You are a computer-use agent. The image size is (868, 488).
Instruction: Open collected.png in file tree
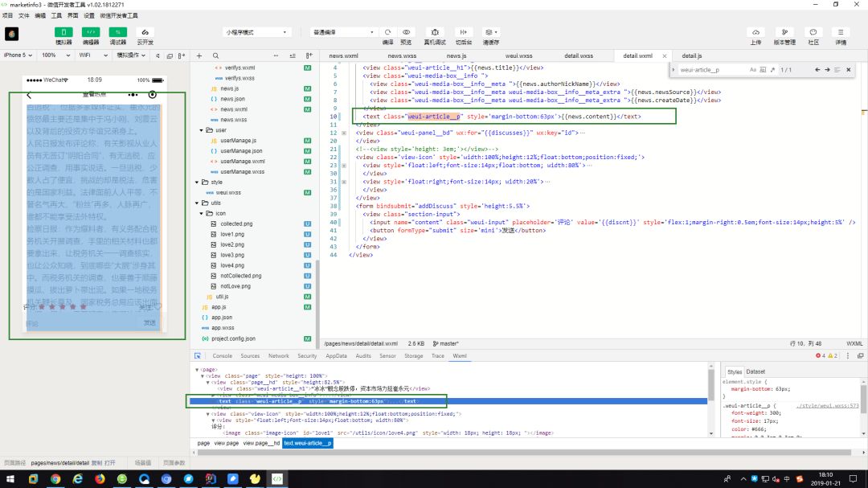tap(236, 223)
